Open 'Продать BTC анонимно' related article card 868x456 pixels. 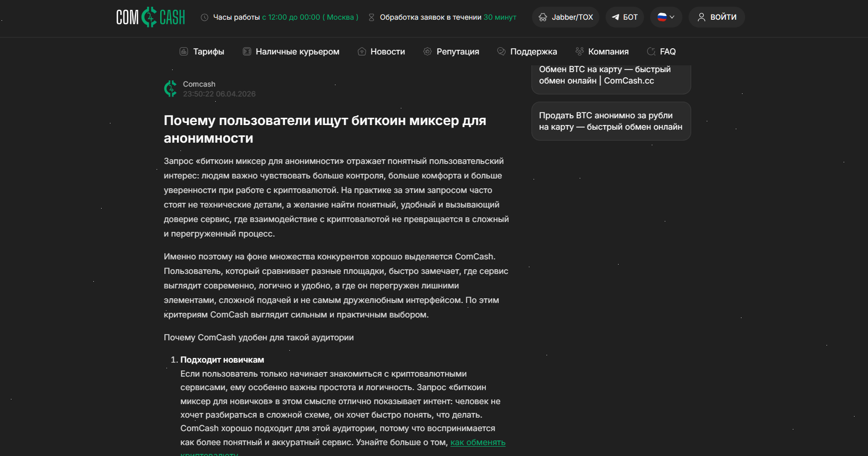[611, 121]
